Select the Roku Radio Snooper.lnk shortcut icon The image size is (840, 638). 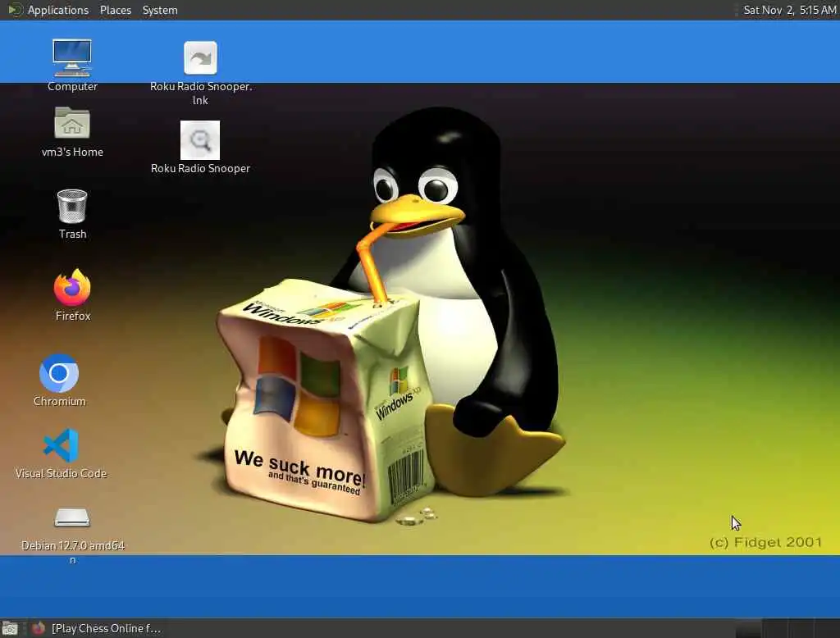pos(200,58)
